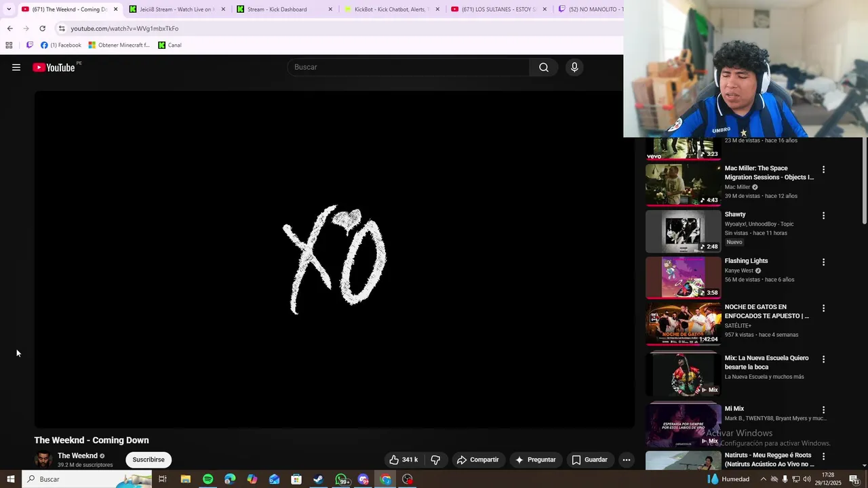The height and width of the screenshot is (488, 868).
Task: Open Task View on the taskbar
Action: click(x=163, y=479)
